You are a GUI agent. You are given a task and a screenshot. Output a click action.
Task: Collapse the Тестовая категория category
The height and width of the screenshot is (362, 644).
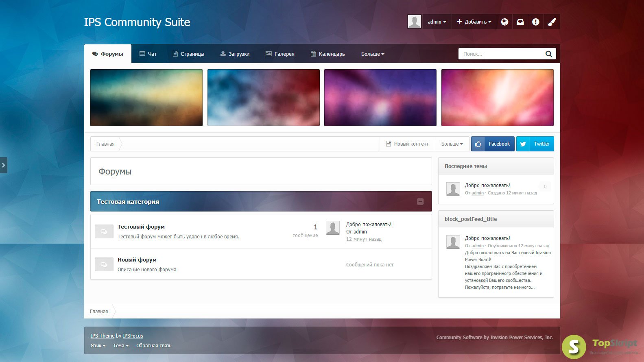pos(420,202)
